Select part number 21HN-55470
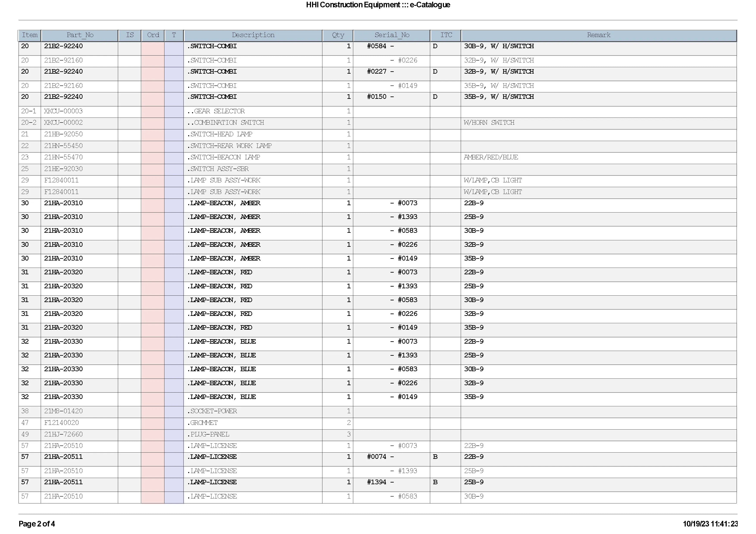Viewport: 756px width, 534px height. tap(63, 157)
